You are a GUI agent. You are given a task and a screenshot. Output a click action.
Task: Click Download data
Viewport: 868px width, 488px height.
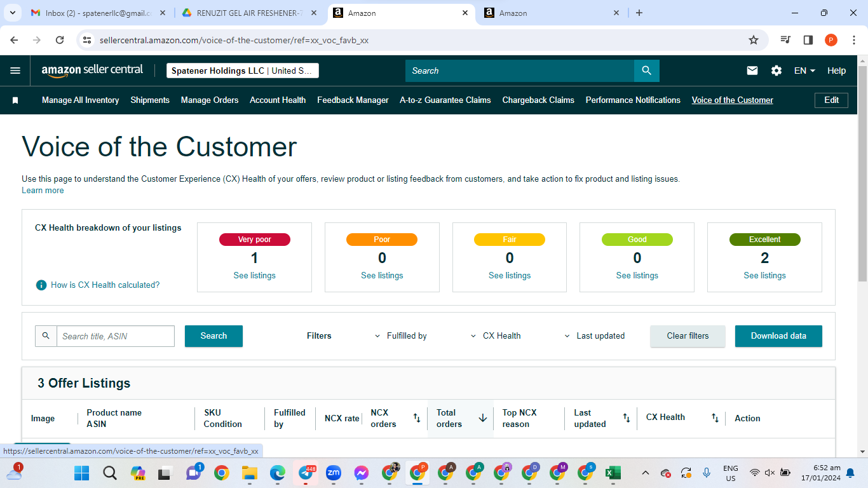778,336
